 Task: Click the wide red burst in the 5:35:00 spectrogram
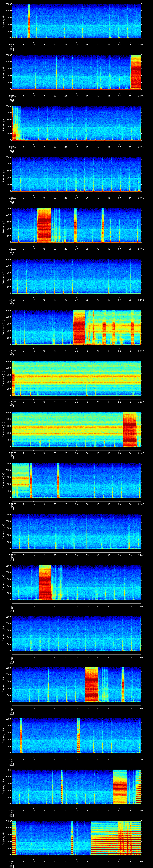point(91,685)
